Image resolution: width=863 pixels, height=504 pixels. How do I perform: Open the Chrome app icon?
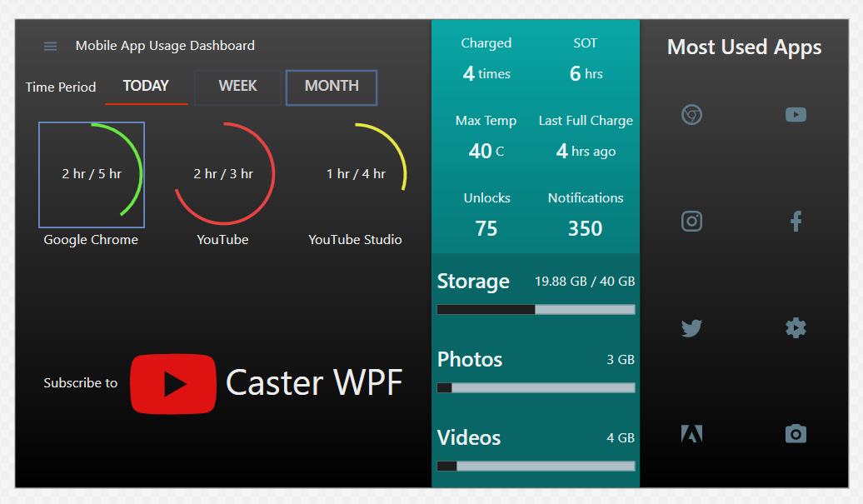click(x=691, y=114)
